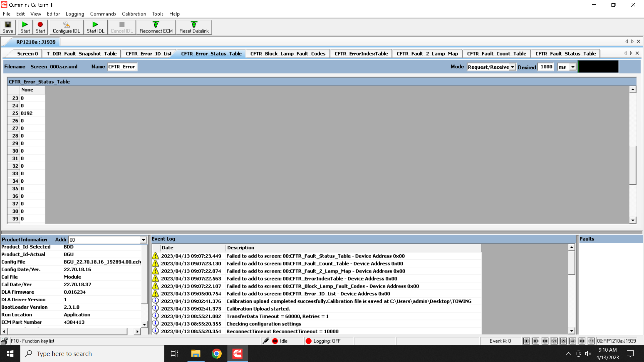Click Reset Datalink toolbar icon
644x362 pixels.
194,27
